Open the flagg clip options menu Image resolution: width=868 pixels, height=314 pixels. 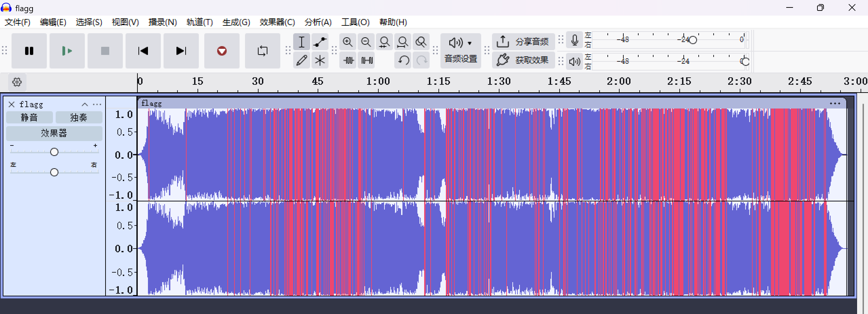click(835, 103)
